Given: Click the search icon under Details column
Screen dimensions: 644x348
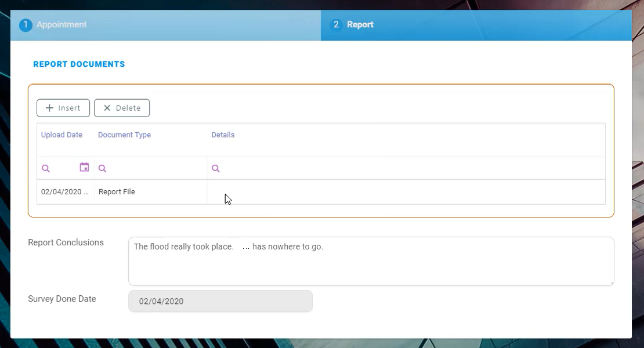Looking at the screenshot, I should coord(216,169).
